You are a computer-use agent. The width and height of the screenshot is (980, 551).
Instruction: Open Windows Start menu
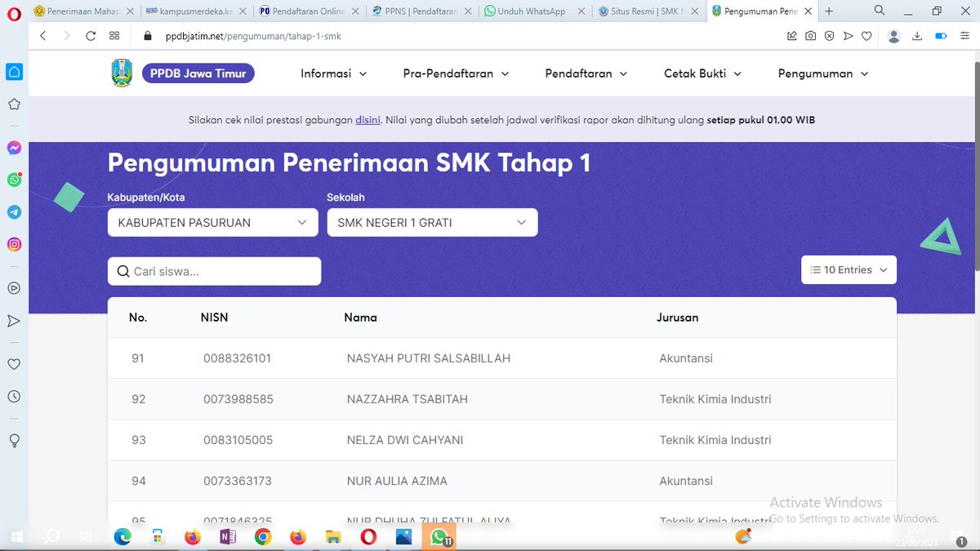pos(16,536)
